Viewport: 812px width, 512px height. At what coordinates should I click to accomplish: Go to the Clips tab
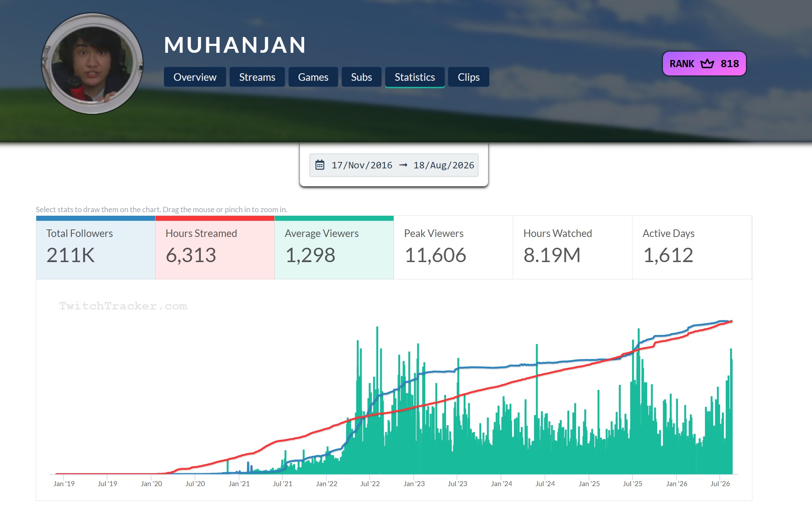point(469,77)
